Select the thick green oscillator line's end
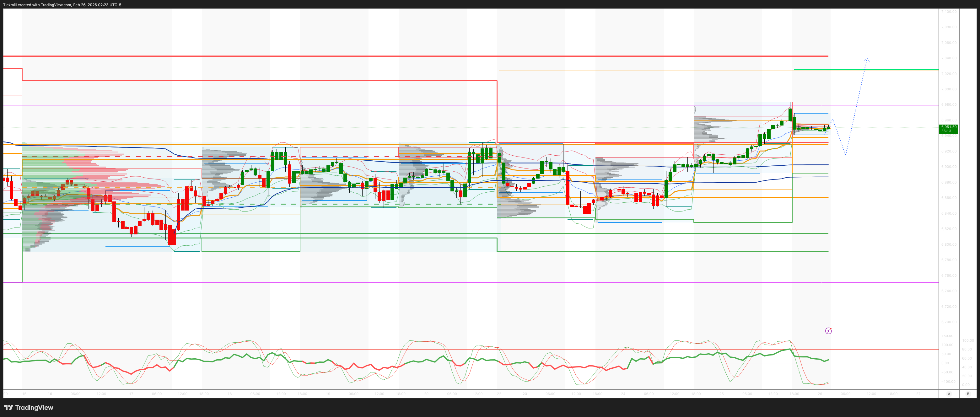Image resolution: width=980 pixels, height=417 pixels. (828, 360)
